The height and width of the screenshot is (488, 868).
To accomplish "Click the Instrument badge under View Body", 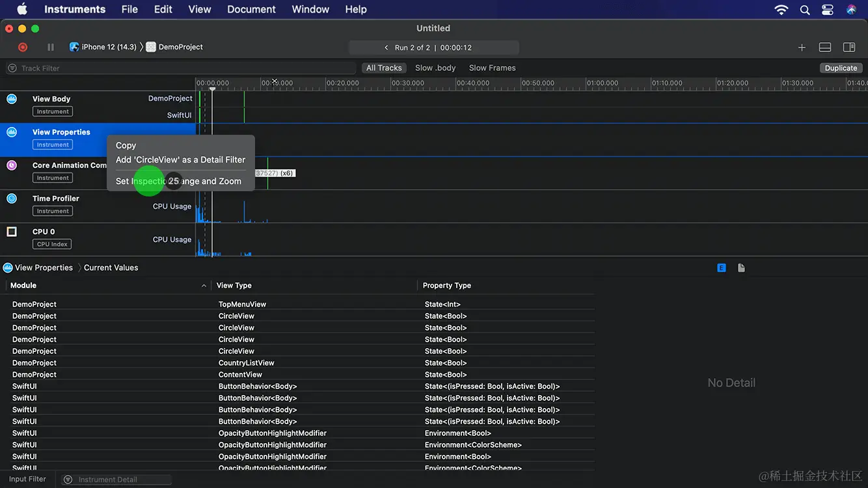I will [x=53, y=112].
